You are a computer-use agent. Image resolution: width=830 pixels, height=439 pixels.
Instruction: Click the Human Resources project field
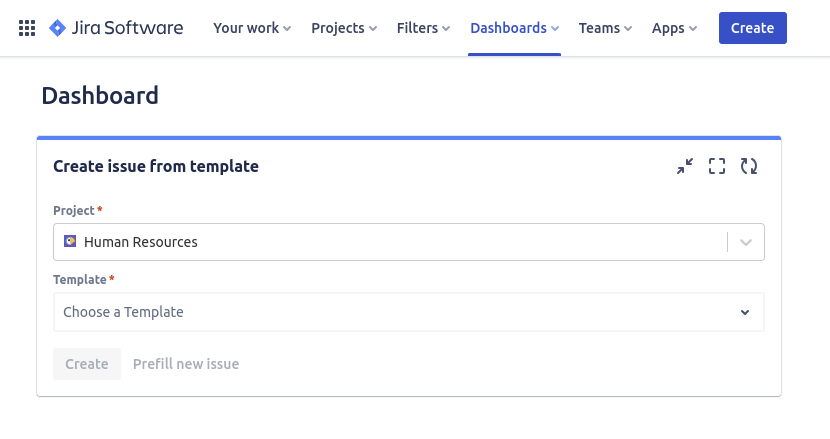pos(409,242)
